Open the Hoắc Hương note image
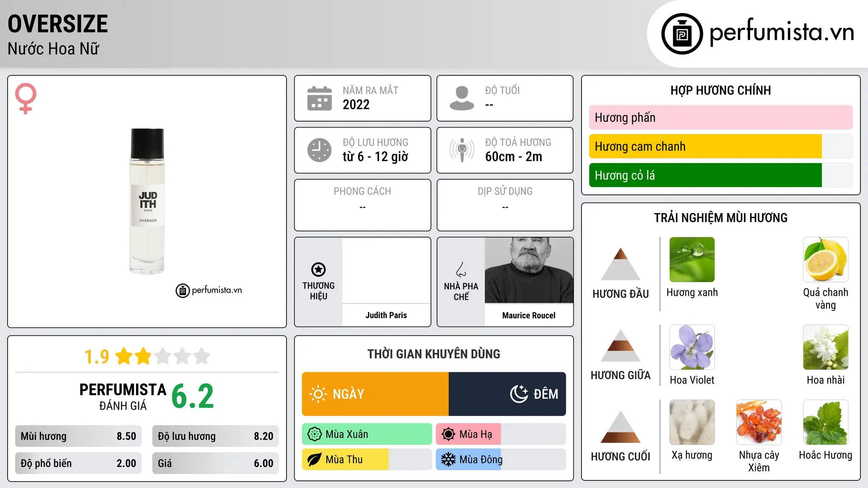The height and width of the screenshot is (488, 868). click(826, 422)
